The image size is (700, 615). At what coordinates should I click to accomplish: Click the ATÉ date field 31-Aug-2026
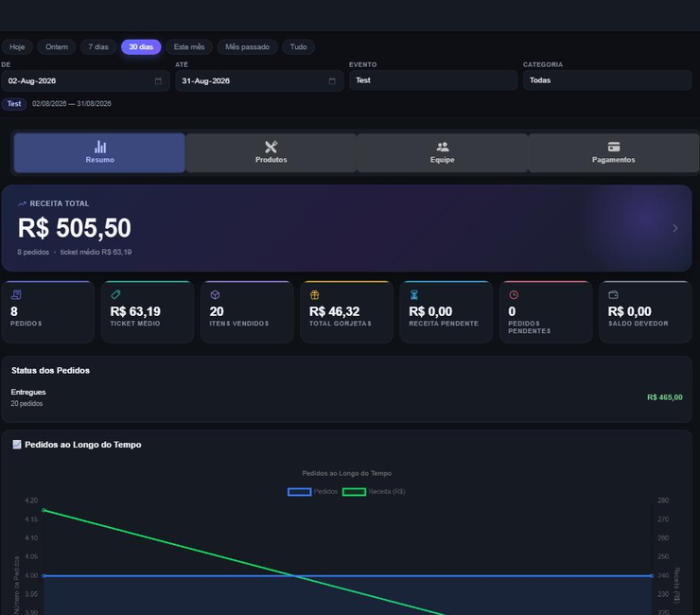(259, 80)
